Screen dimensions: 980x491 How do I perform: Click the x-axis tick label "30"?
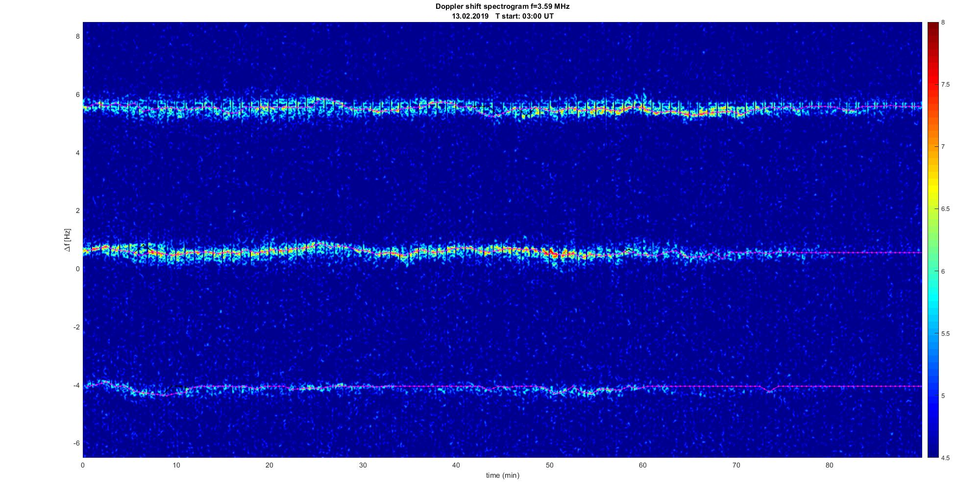[x=363, y=465]
